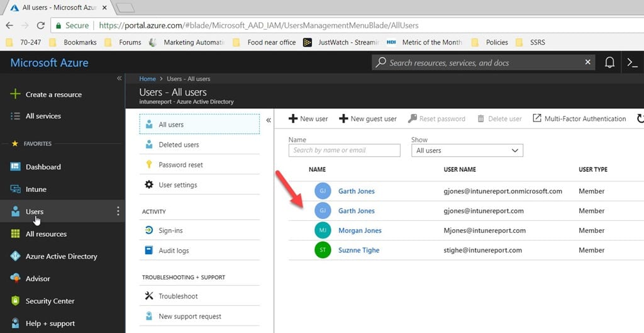The height and width of the screenshot is (333, 644).
Task: Open the Forums bookmark folder
Action: [123, 42]
